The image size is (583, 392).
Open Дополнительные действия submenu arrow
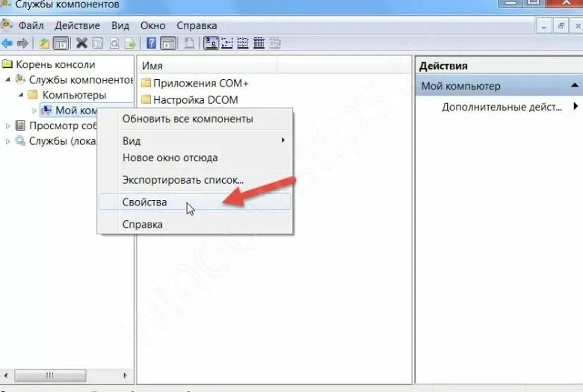point(576,106)
